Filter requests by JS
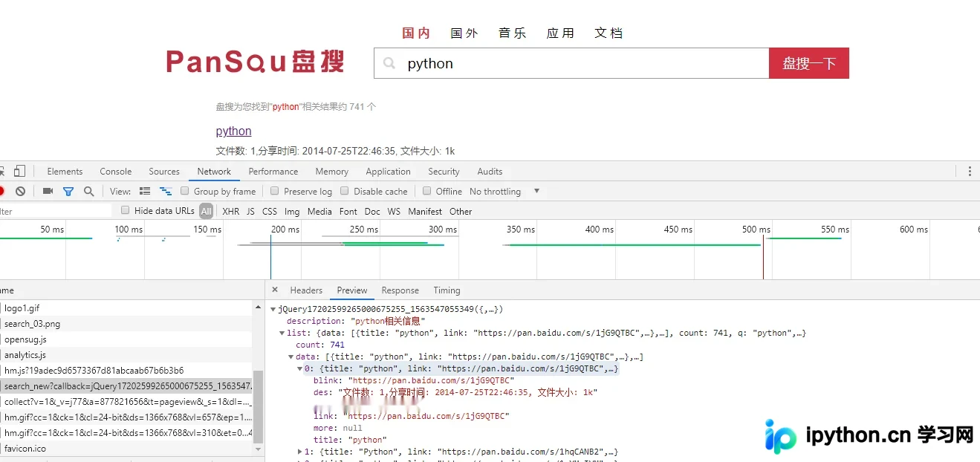This screenshot has width=980, height=462. coord(250,211)
